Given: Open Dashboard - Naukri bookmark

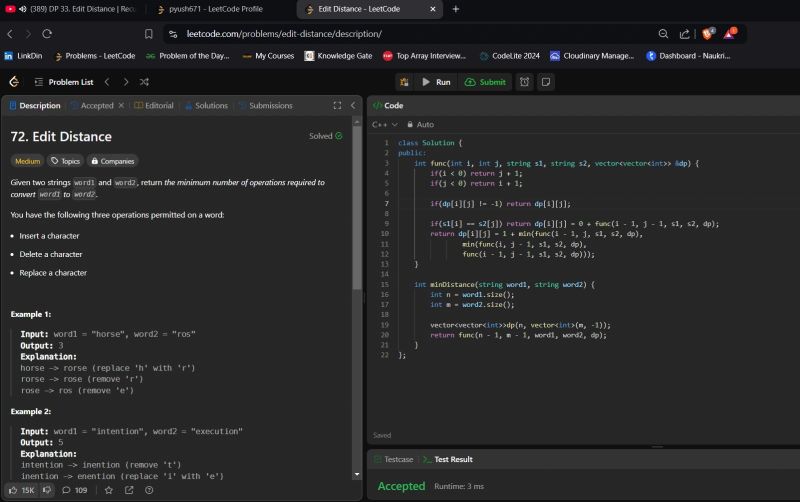Looking at the screenshot, I should 688,56.
